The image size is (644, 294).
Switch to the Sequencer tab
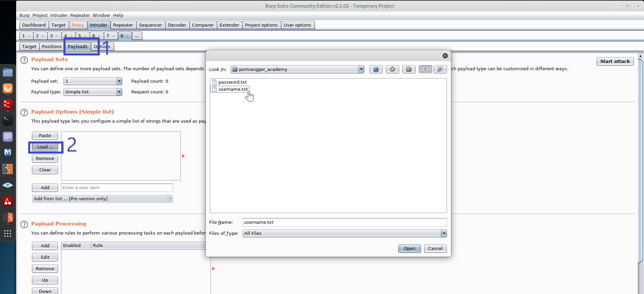(x=150, y=25)
